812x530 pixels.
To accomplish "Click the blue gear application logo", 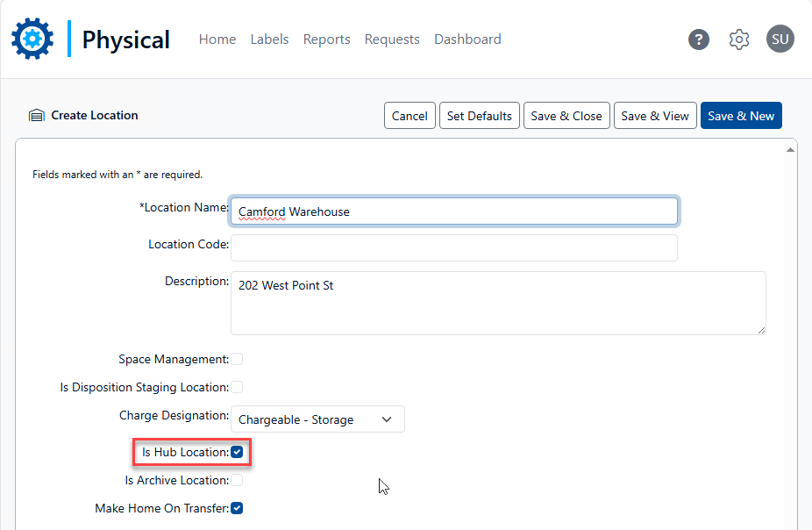I will tap(32, 39).
